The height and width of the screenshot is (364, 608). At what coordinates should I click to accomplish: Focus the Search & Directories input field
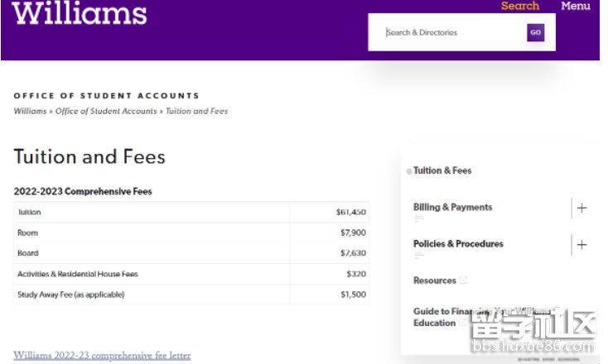[x=453, y=33]
